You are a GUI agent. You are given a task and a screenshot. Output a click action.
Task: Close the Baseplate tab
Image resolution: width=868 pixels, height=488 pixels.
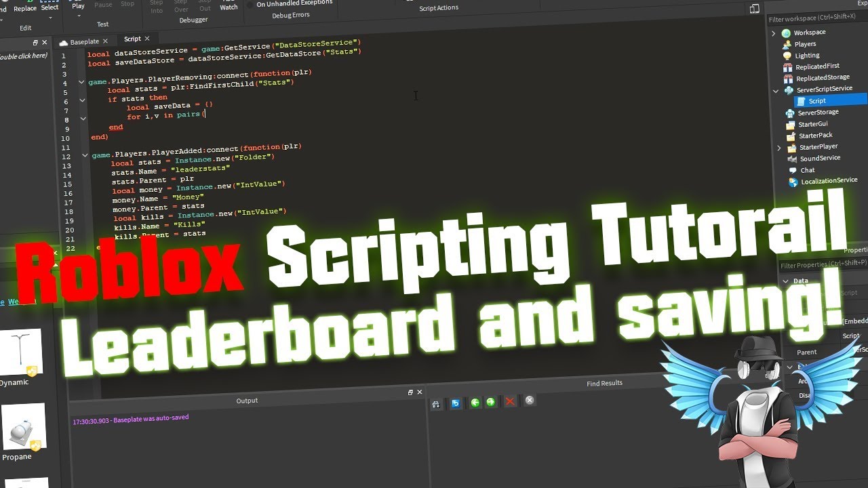(x=105, y=41)
